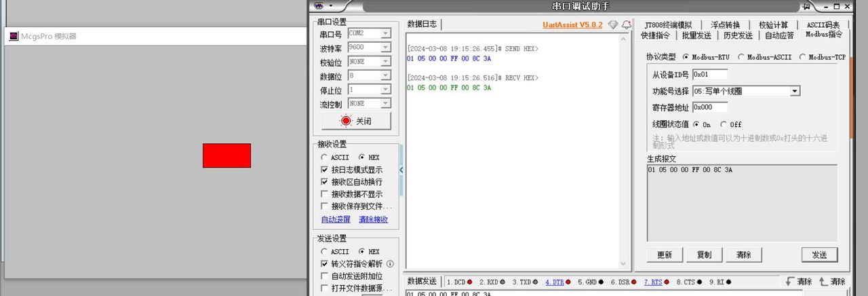Open the 数据发送 tab
Viewport: 868px width, 296px height.
[422, 281]
